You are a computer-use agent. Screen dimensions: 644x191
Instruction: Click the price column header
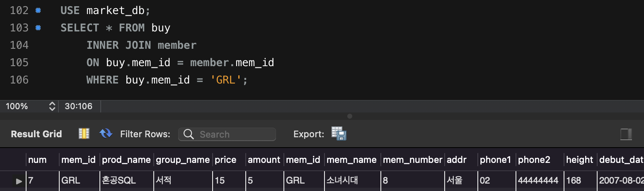229,160
